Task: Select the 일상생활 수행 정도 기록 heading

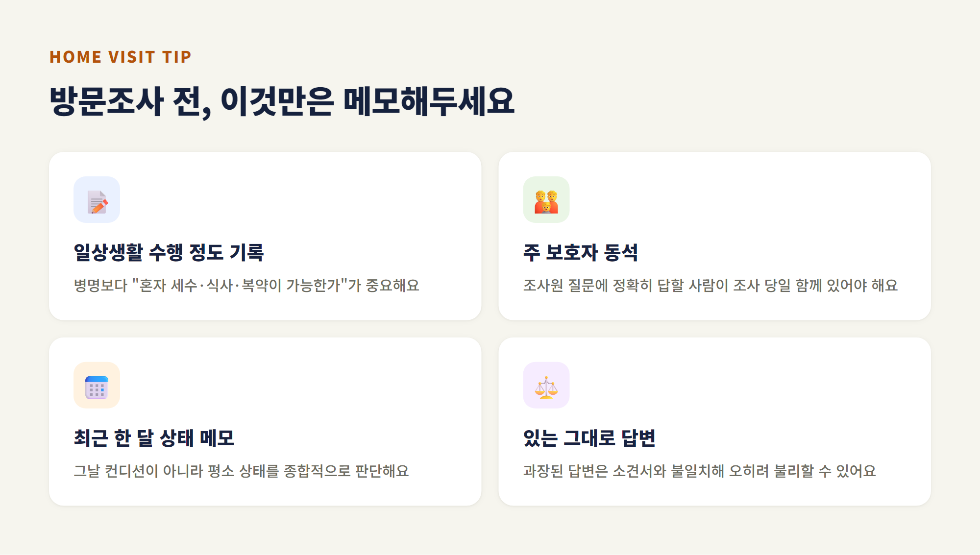Action: (169, 252)
